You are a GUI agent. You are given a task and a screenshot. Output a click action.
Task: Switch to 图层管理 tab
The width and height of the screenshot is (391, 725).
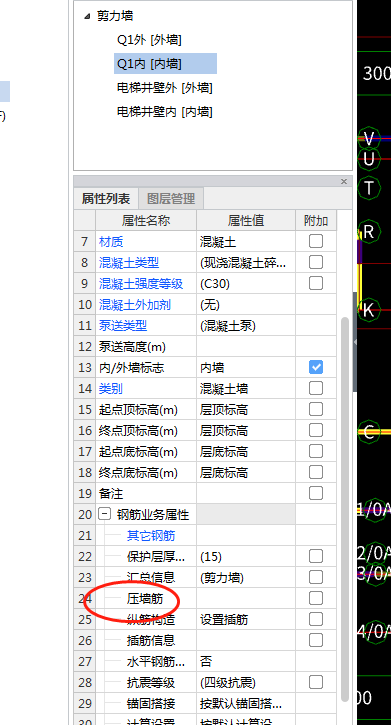point(171,199)
